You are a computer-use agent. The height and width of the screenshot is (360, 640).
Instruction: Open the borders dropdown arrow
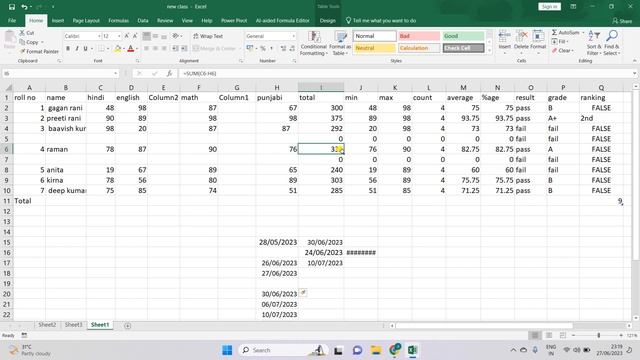[x=108, y=49]
